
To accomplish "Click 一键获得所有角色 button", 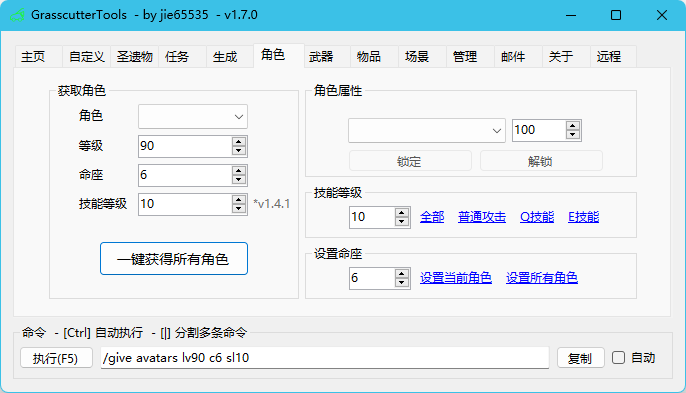I will coord(174,259).
